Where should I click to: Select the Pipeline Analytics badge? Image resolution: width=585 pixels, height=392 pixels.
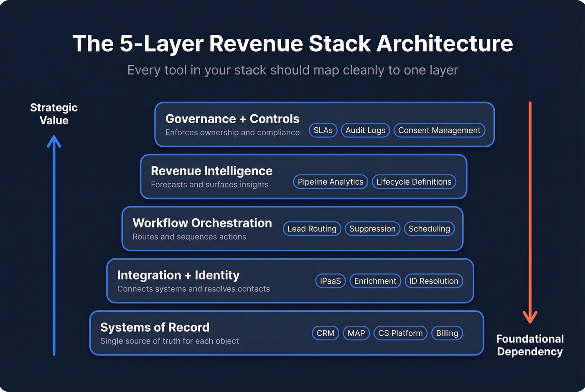[x=330, y=182]
